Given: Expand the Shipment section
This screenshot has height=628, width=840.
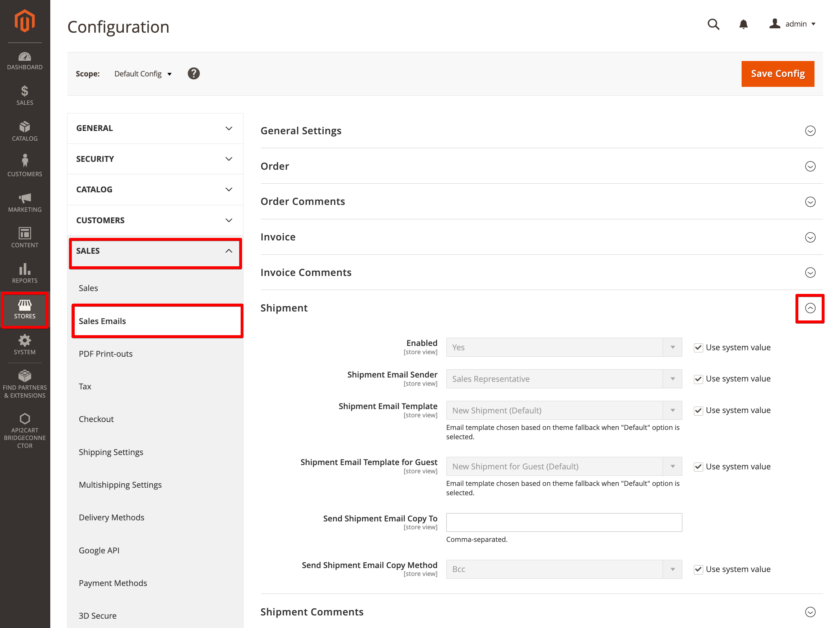Looking at the screenshot, I should click(811, 308).
